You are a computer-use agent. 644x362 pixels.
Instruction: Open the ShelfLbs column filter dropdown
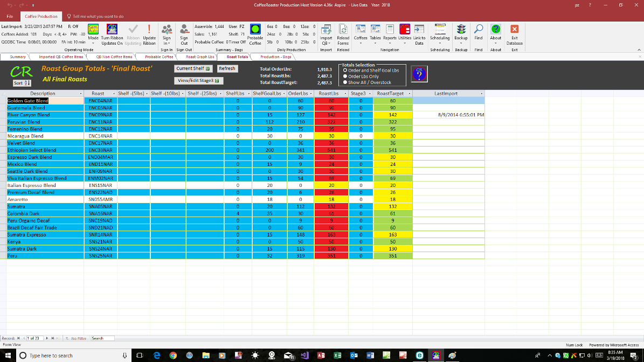coord(248,94)
